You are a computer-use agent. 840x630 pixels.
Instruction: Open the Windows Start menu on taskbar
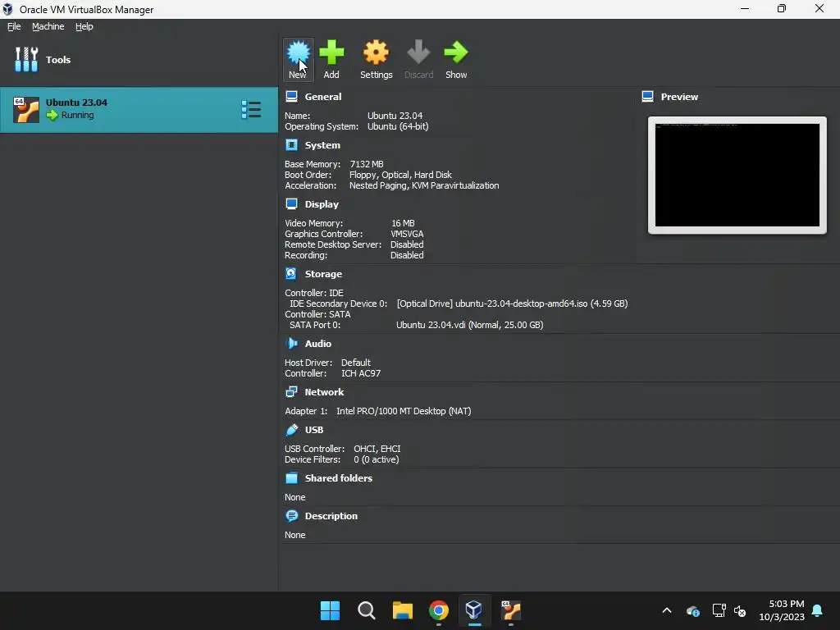[x=330, y=610]
